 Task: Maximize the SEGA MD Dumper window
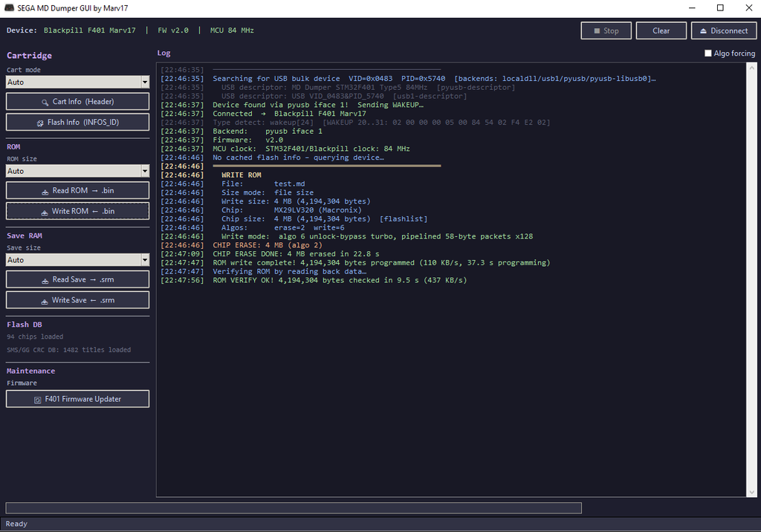[720, 7]
